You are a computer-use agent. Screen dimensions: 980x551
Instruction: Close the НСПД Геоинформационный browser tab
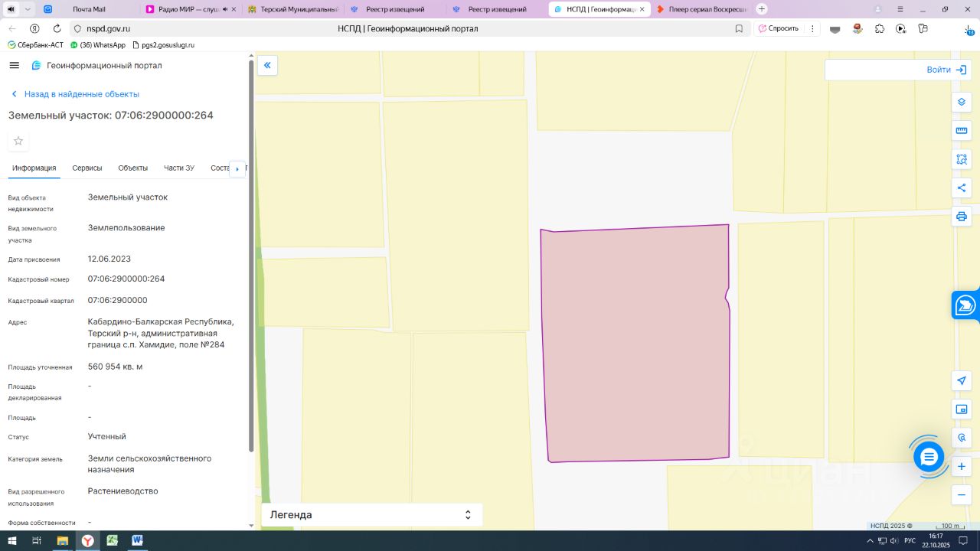642,9
